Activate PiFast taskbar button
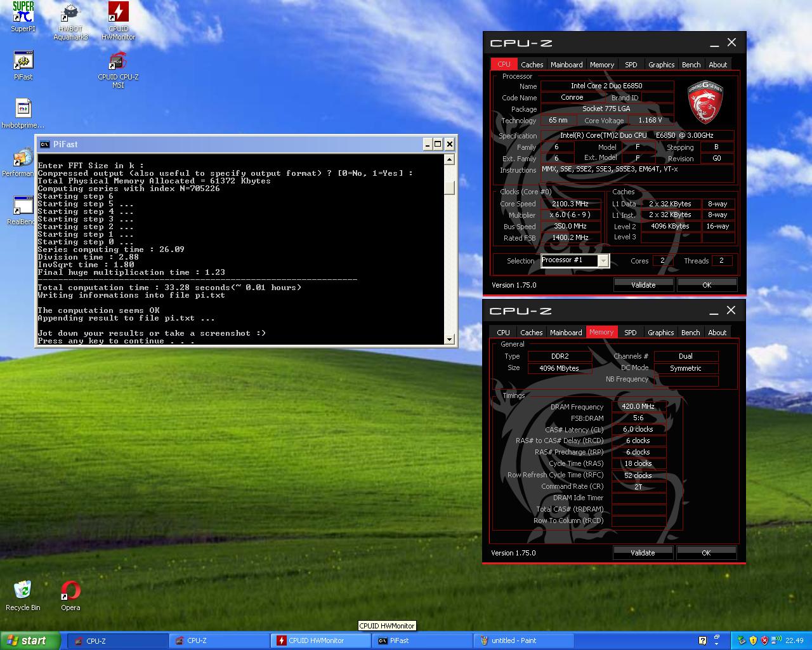 [421, 640]
